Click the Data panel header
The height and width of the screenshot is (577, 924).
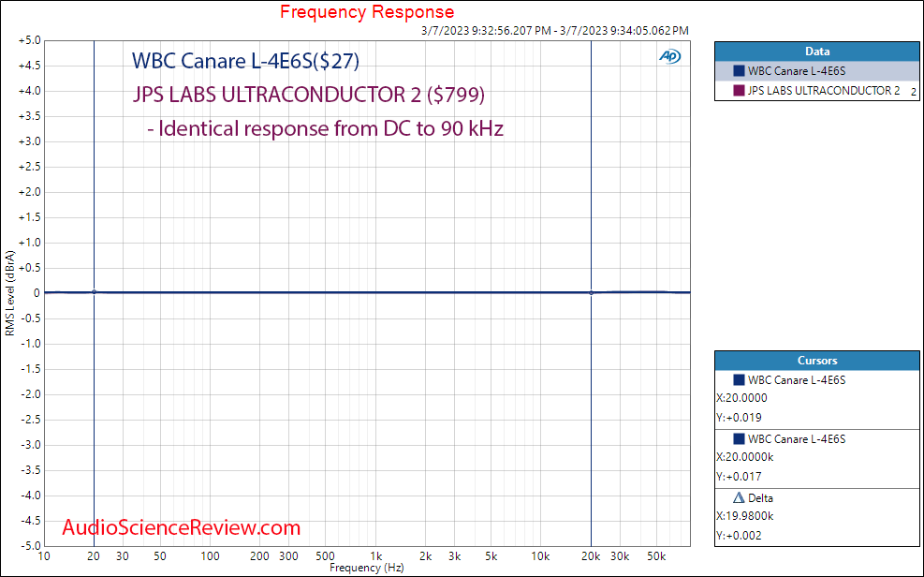pos(816,52)
